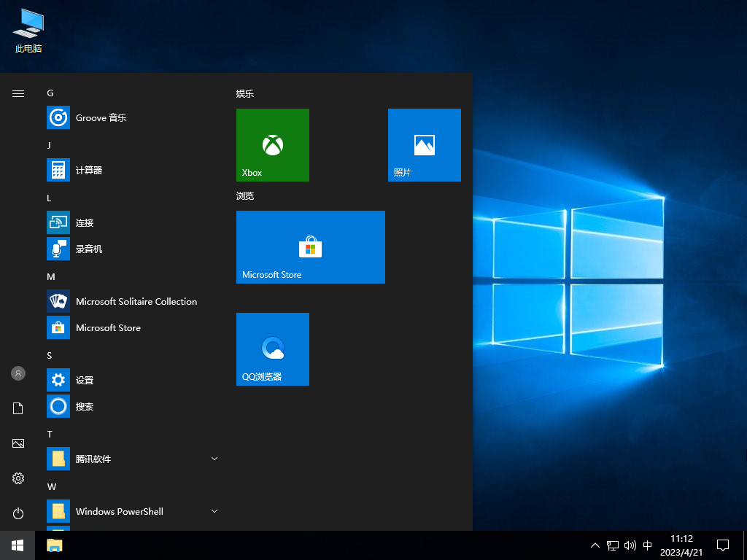Open the 照片 tile
747x560 pixels.
(424, 144)
